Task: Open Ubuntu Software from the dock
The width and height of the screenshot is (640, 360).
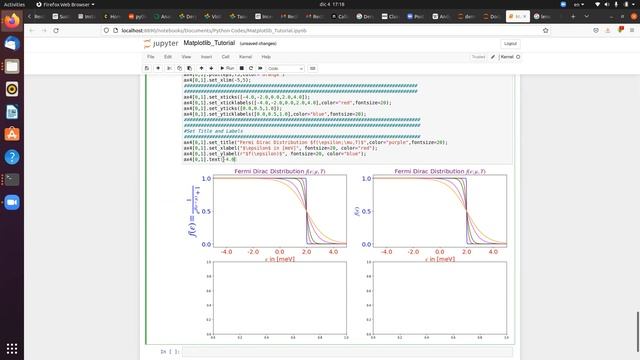Action: [x=12, y=134]
